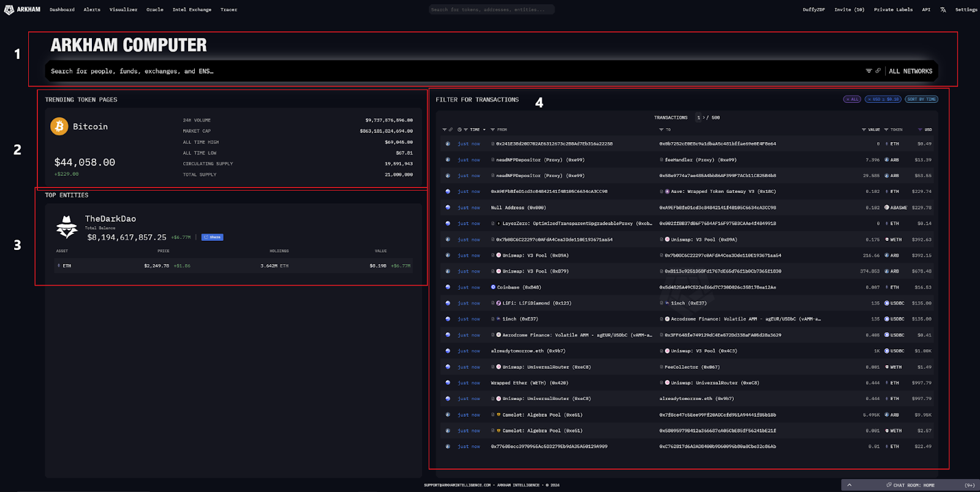Click the feeHandler (Proxy) (0xe99) recipient
Image resolution: width=980 pixels, height=492 pixels.
pyautogui.click(x=701, y=160)
